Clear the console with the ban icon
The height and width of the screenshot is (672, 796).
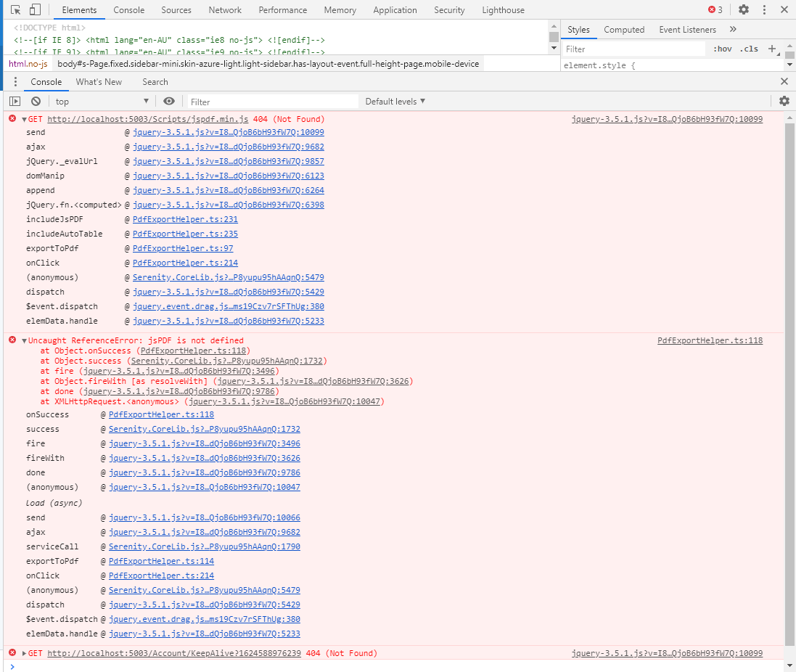pos(36,102)
